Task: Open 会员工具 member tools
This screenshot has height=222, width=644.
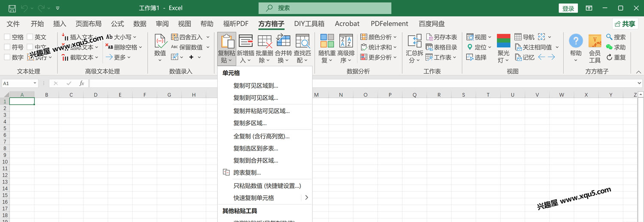Action: (595, 49)
